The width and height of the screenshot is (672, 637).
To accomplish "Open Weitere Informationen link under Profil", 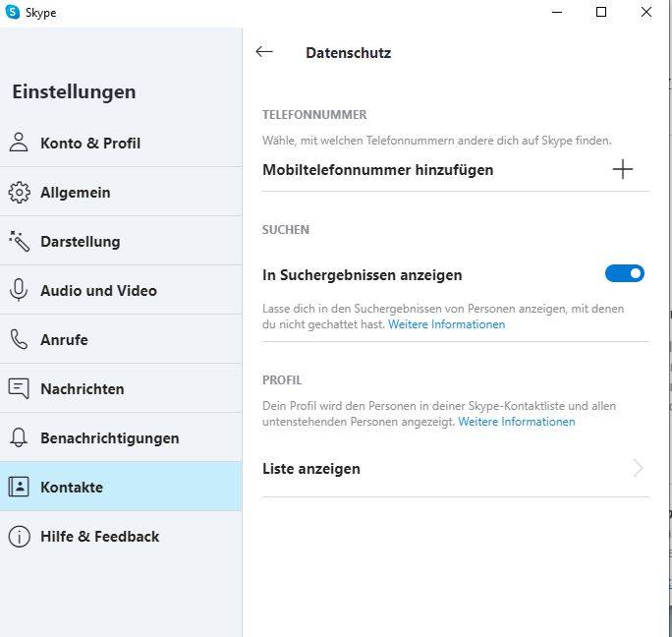I will pos(517,422).
